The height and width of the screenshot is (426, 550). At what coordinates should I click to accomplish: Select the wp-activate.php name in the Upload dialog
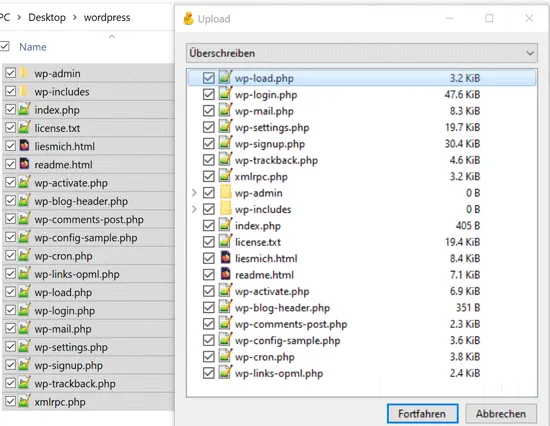point(272,291)
